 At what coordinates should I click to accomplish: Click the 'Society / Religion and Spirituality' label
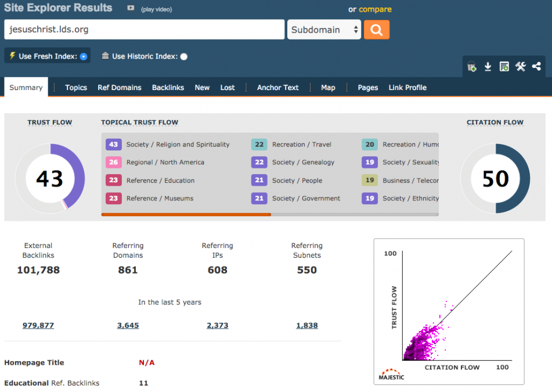coord(178,145)
